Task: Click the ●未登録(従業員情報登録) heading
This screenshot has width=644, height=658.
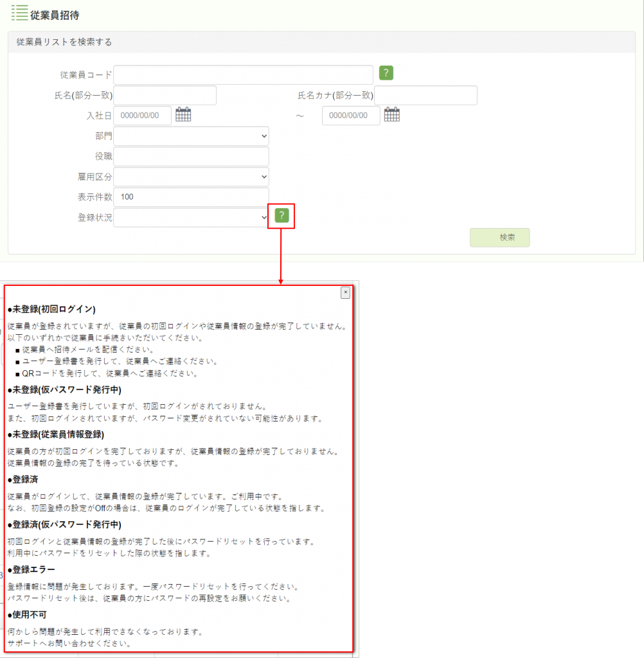Action: coord(56,434)
